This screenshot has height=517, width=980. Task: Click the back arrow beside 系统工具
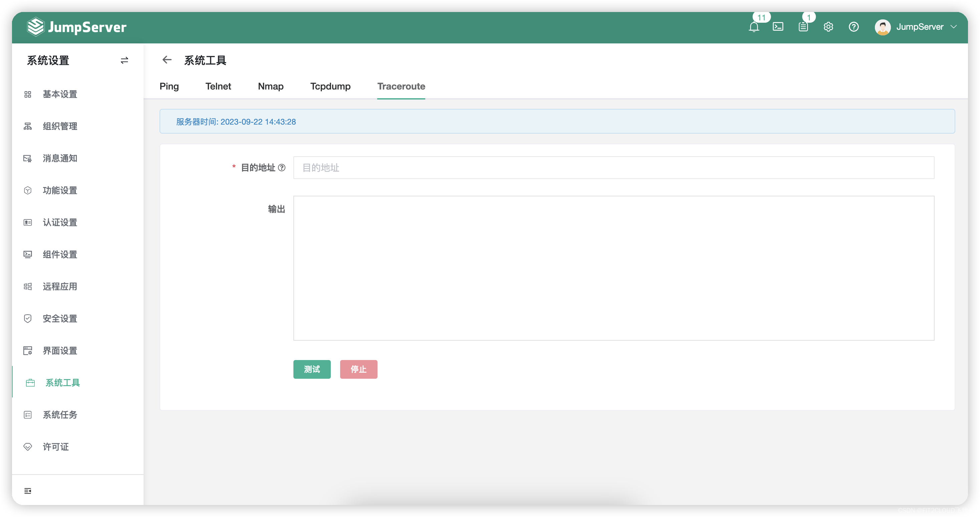point(167,60)
